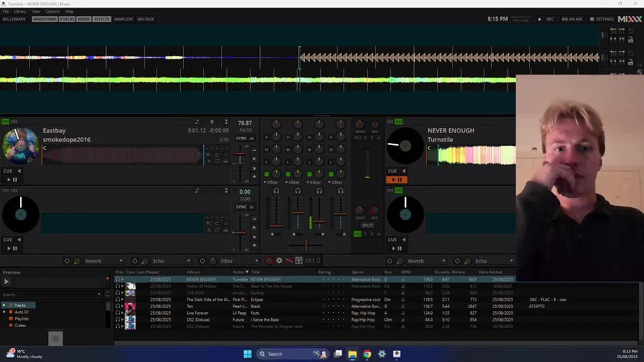The image size is (644, 362).
Task: Open the right-side Reverb effect dropdown
Action: (427, 261)
